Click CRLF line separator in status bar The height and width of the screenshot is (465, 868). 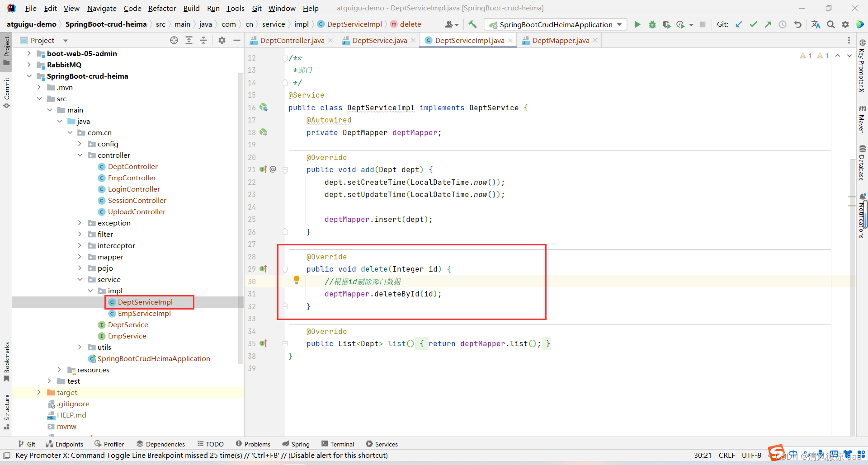click(726, 455)
